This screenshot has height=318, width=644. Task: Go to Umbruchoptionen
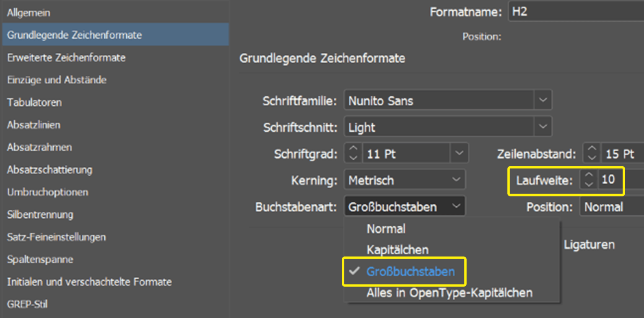pyautogui.click(x=47, y=192)
